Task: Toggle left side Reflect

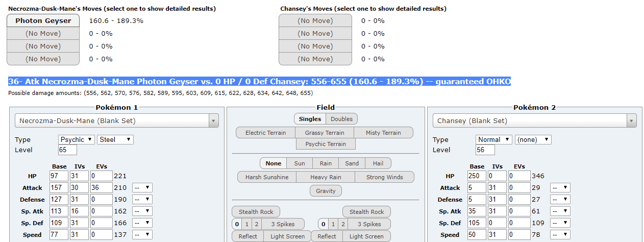Action: [247, 236]
